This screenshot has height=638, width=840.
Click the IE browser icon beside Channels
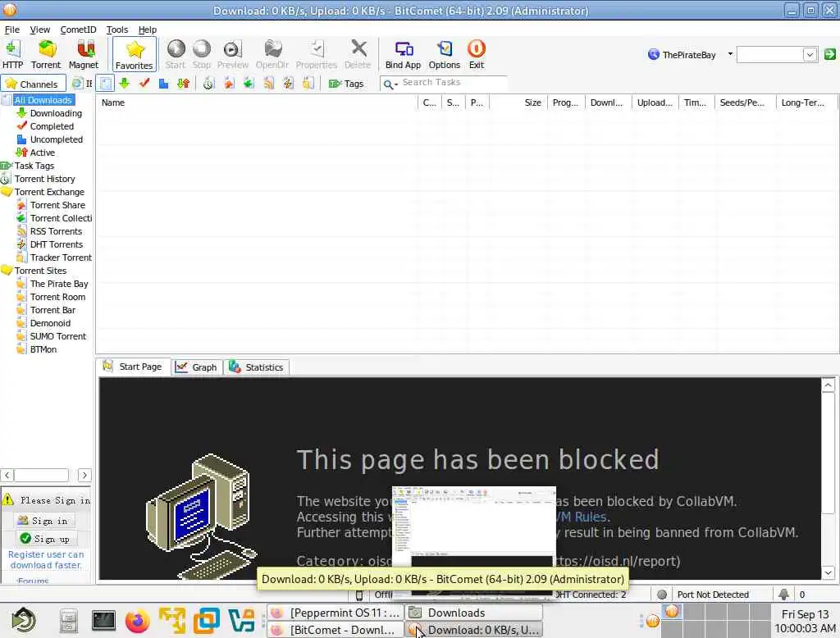pos(77,84)
